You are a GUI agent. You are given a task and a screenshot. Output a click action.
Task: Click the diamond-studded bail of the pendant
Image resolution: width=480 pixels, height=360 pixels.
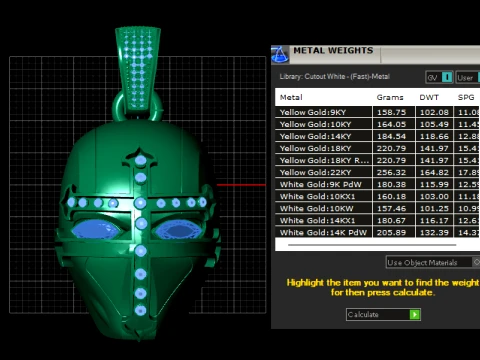pos(138,69)
